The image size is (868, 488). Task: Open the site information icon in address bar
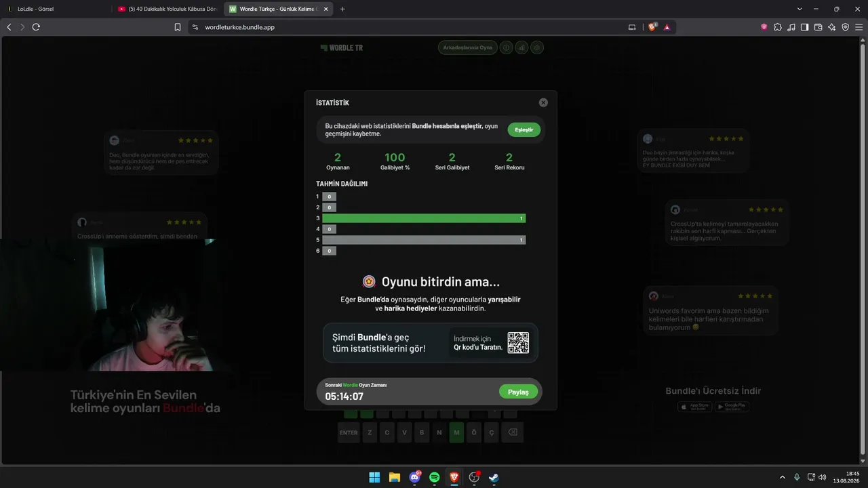[195, 27]
